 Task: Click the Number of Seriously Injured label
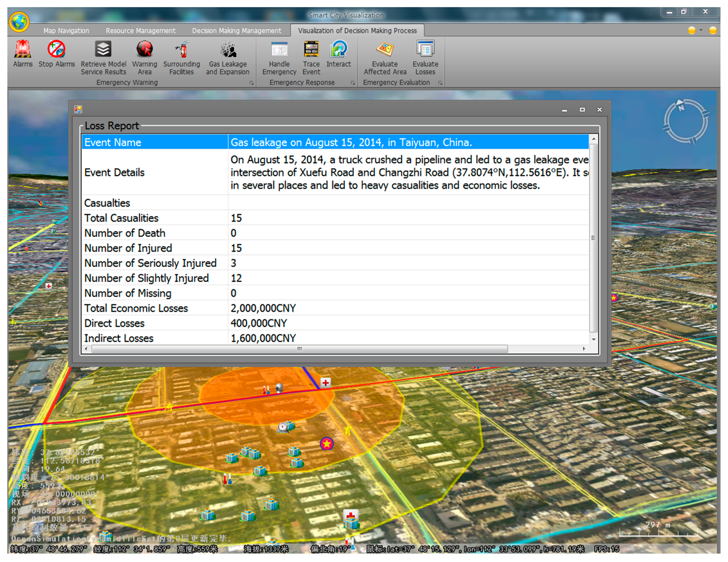click(x=150, y=263)
